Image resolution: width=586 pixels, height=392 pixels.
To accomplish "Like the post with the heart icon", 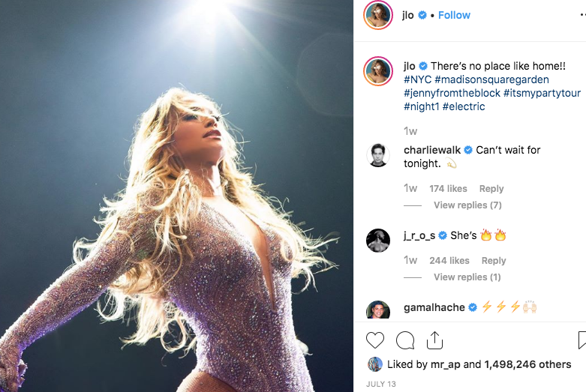I will [x=375, y=340].
